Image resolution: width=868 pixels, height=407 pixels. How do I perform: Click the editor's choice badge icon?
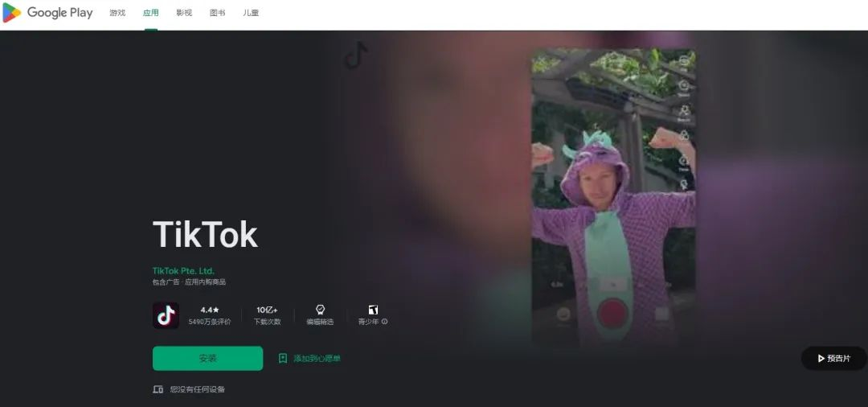pos(320,310)
